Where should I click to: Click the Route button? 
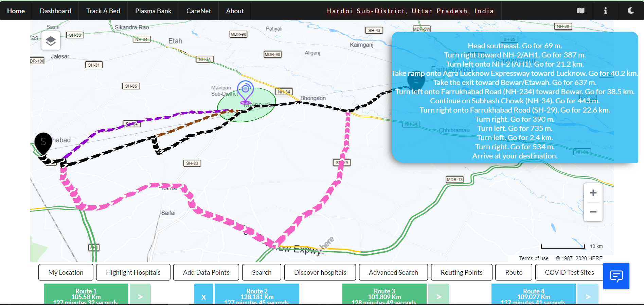point(514,272)
